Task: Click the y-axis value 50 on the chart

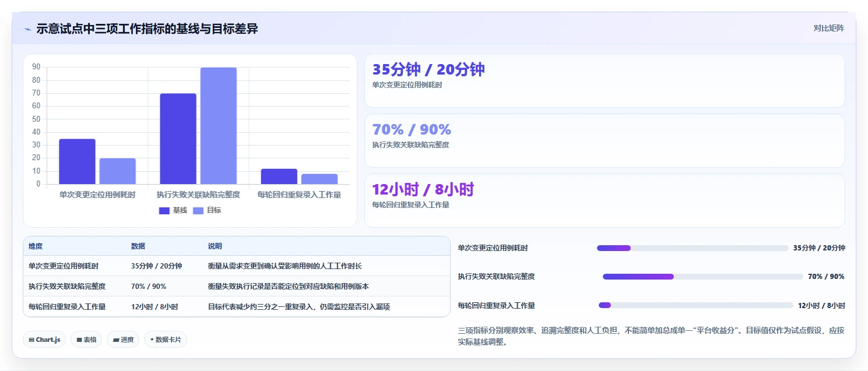Action: click(x=36, y=119)
